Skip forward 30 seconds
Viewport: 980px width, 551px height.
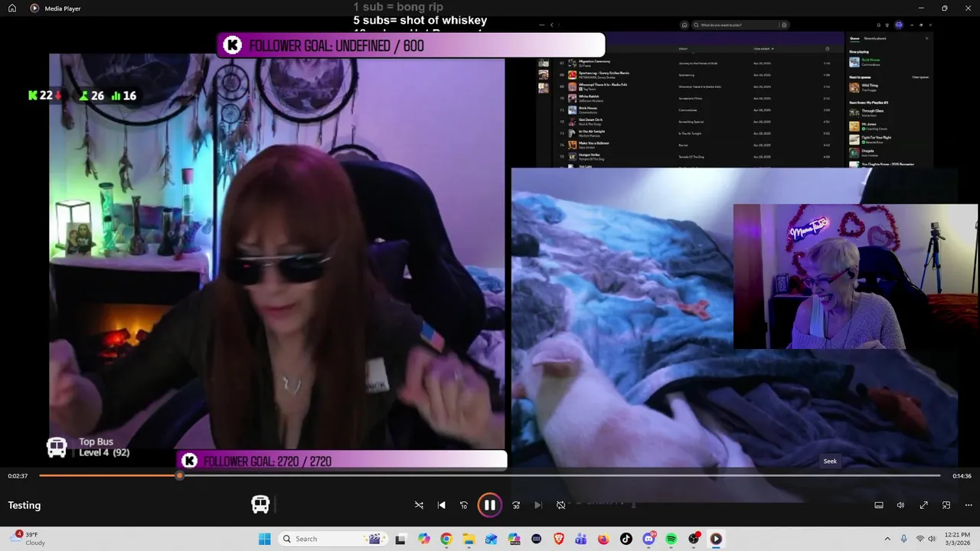(x=516, y=505)
